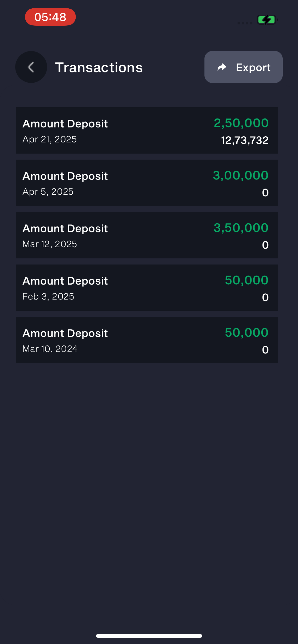This screenshot has height=644, width=298.
Task: Tap the red 05:48 time pill
Action: click(50, 17)
